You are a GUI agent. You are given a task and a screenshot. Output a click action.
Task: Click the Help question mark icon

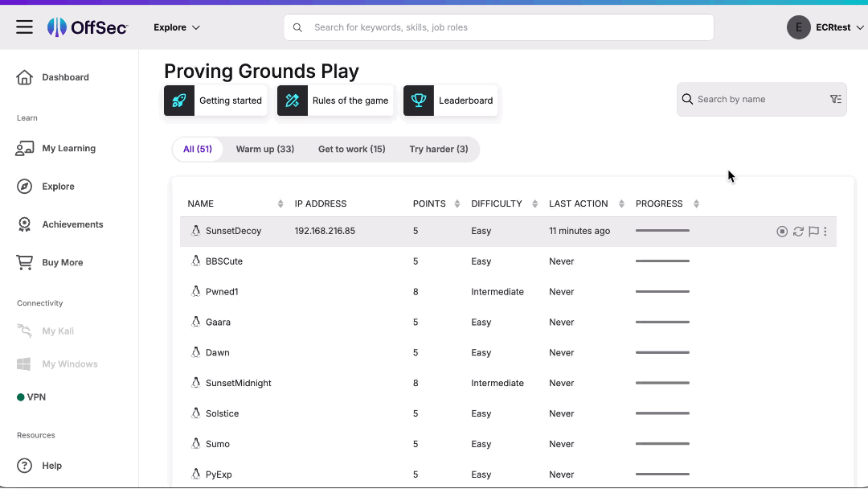24,466
